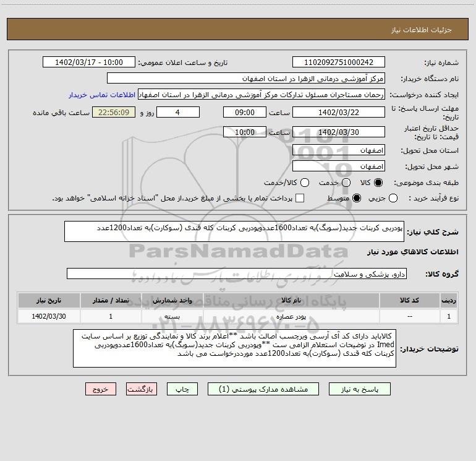The width and height of the screenshot is (476, 461).
Task: Click the remaining days field showing 4
Action: click(178, 112)
